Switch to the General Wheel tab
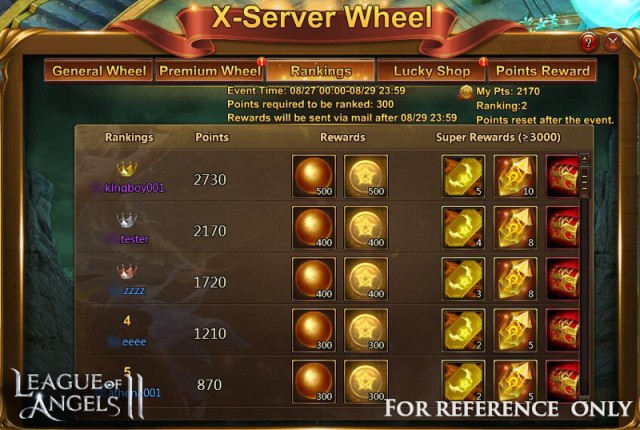The width and height of the screenshot is (640, 430). coord(99,71)
